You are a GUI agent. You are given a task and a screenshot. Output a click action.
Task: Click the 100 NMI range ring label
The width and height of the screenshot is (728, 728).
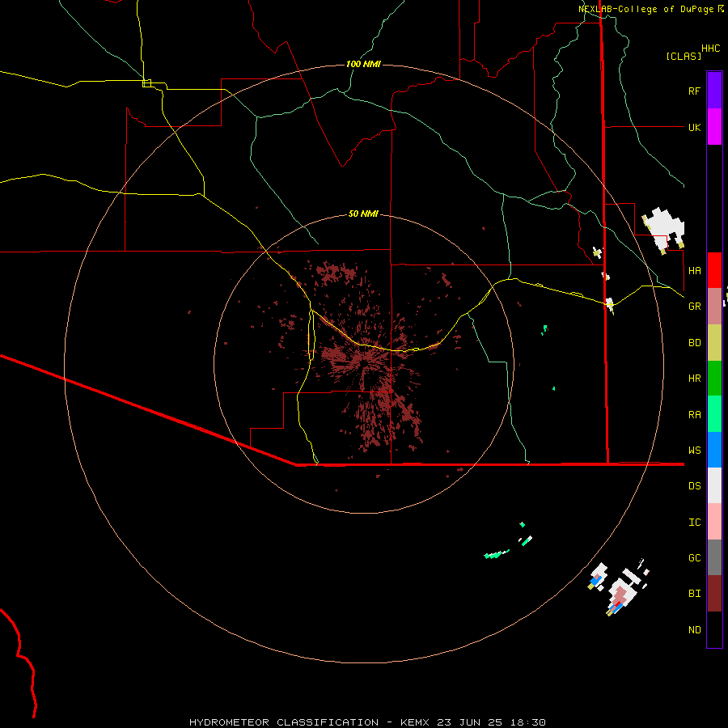(363, 64)
